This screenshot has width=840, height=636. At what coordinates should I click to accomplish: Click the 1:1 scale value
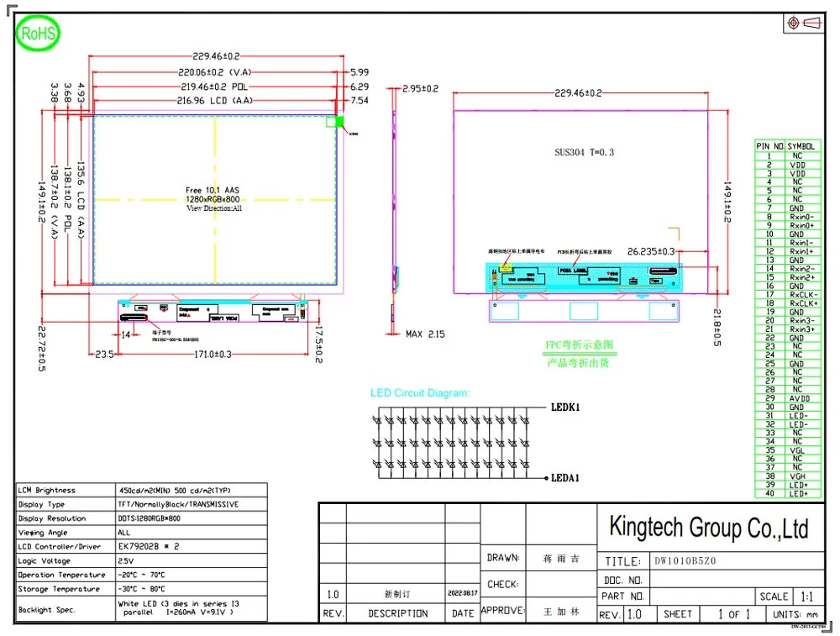pyautogui.click(x=806, y=597)
